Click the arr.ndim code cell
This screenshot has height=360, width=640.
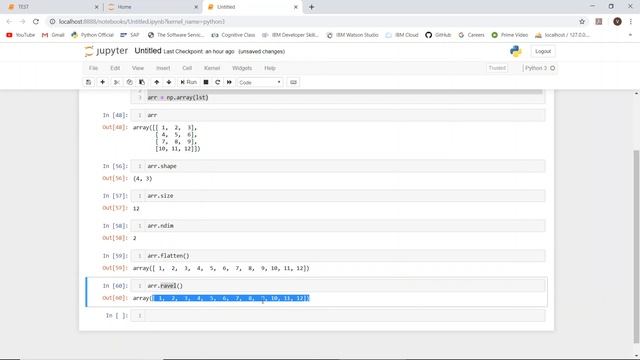[338, 226]
